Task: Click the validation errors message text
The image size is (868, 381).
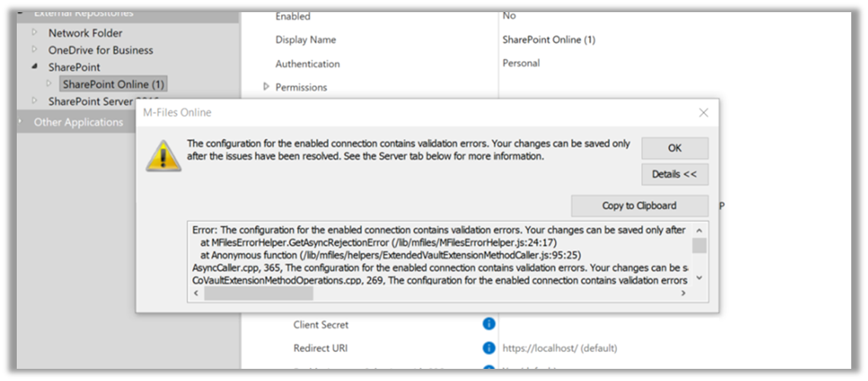Action: (409, 150)
